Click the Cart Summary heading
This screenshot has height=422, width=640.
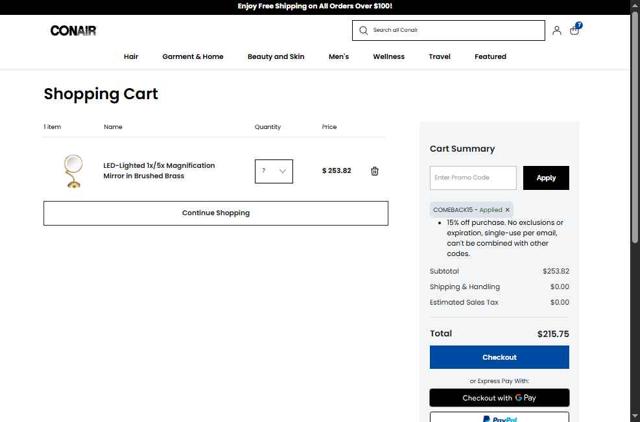click(462, 149)
